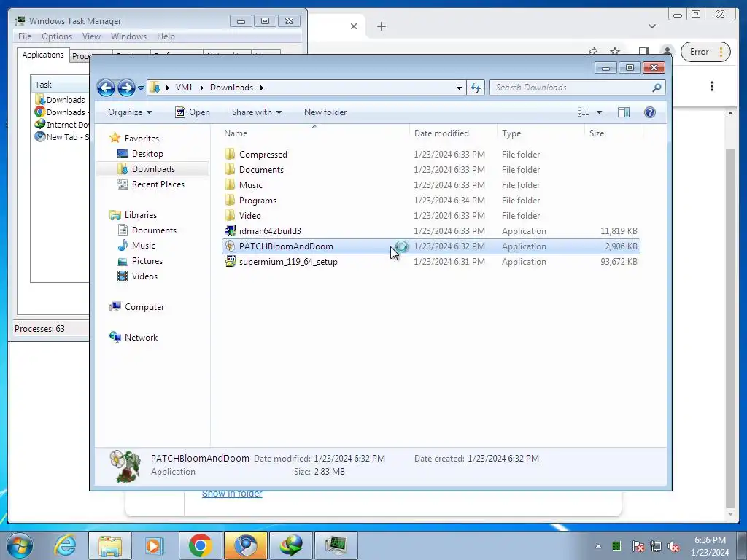Open Task Manager Options menu

(x=57, y=36)
